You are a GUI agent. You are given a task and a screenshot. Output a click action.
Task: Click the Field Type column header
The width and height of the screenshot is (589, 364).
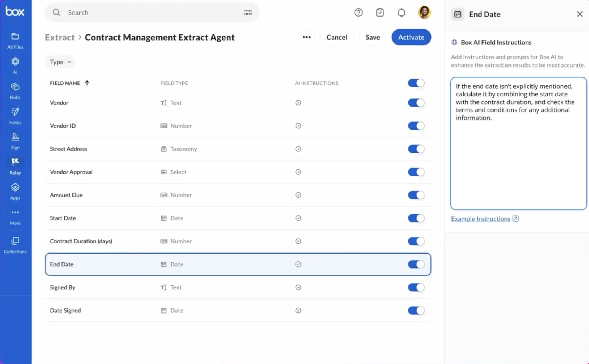(174, 83)
